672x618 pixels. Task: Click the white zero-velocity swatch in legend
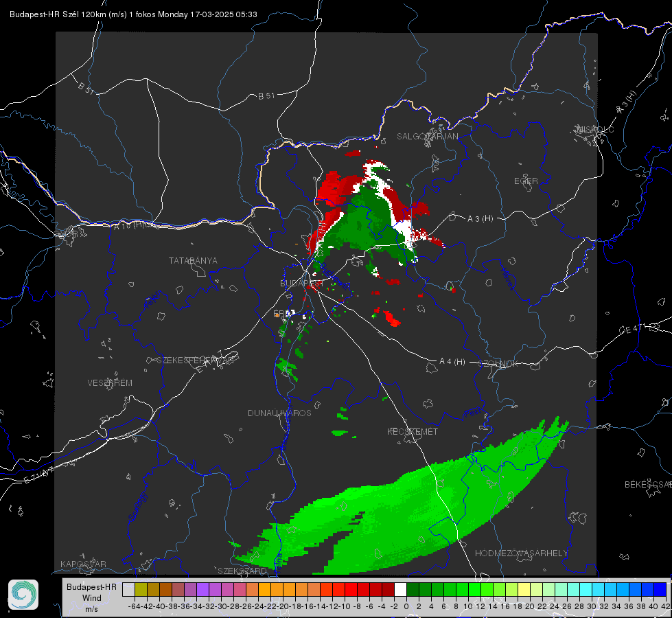[400, 590]
